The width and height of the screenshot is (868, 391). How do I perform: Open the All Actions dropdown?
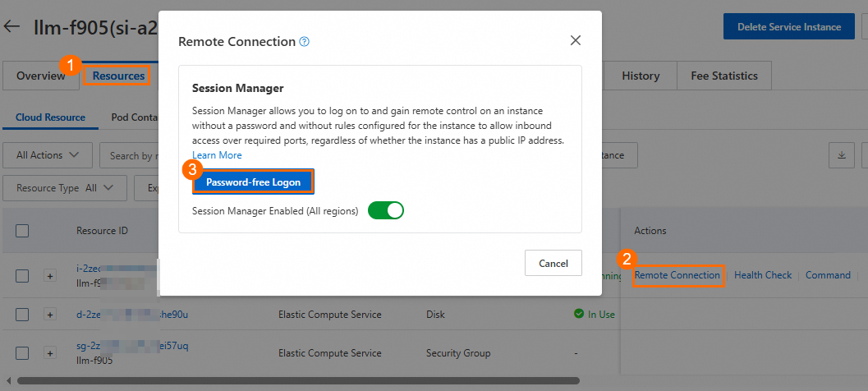(x=48, y=155)
